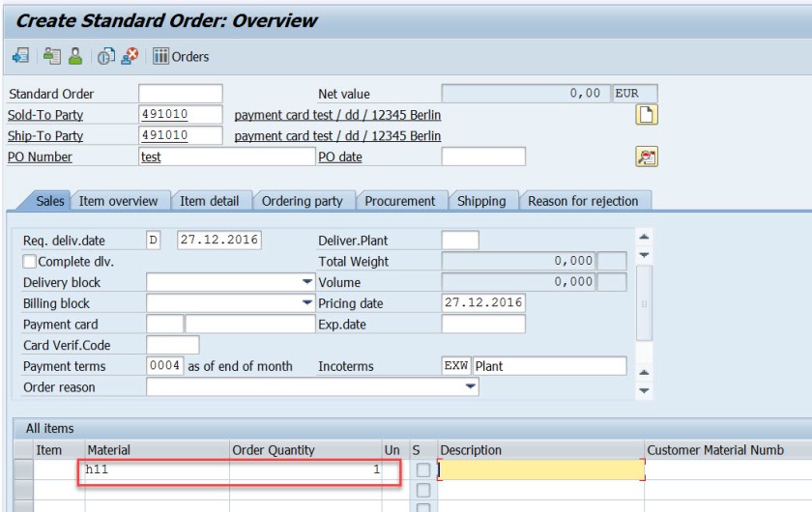The image size is (812, 512).
Task: Click the reject document stamp icon
Action: pos(130,56)
